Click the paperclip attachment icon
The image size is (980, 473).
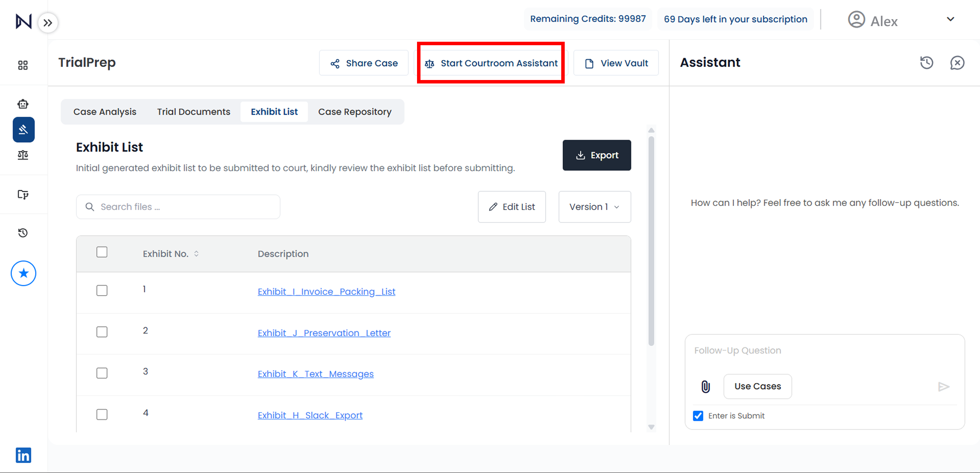705,386
